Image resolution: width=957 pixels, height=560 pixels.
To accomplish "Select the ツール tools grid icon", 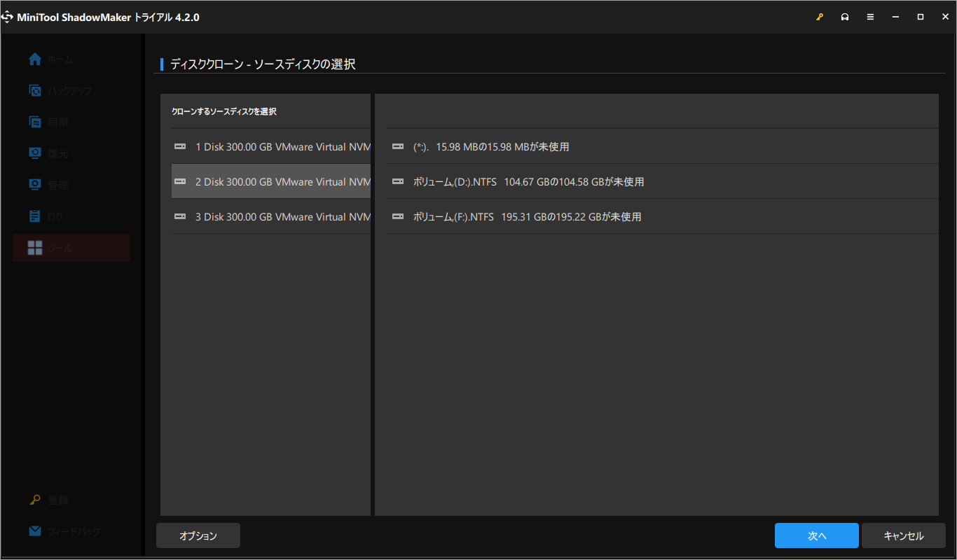I will tap(35, 248).
